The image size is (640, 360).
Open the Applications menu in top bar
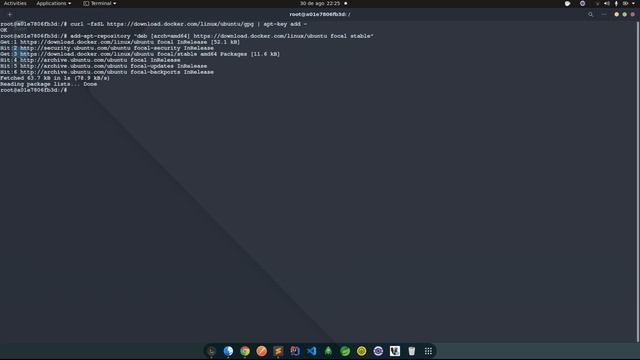tap(53, 3)
